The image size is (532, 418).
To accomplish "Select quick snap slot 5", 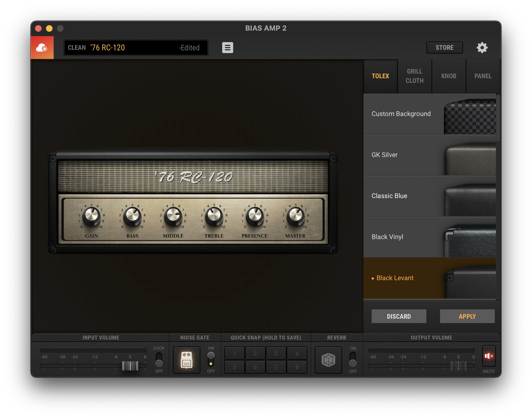I will click(235, 367).
